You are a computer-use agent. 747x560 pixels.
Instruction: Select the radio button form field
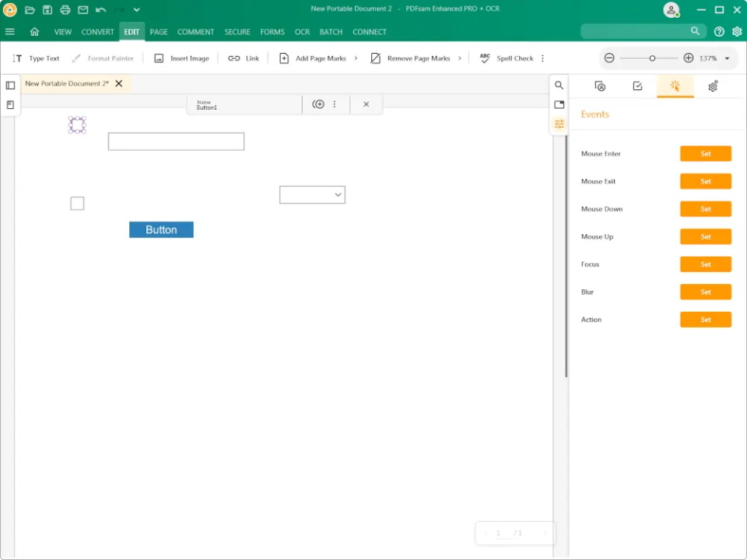tap(77, 125)
